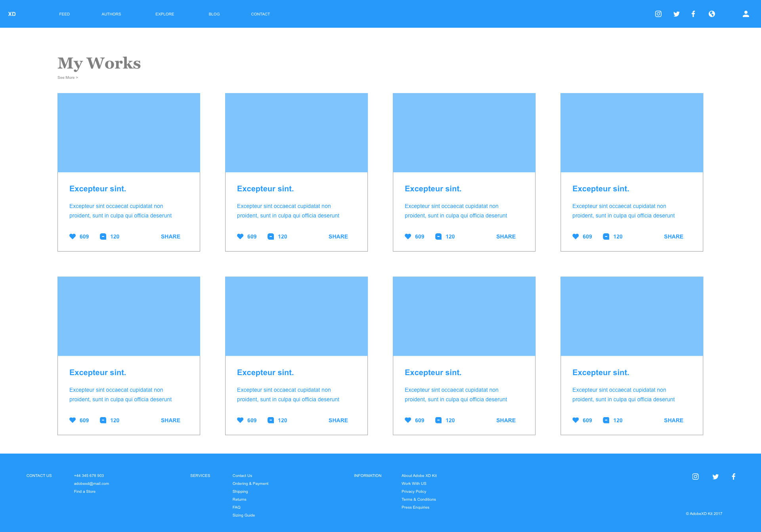This screenshot has width=761, height=532.
Task: Click the globe icon in the header
Action: (x=712, y=14)
